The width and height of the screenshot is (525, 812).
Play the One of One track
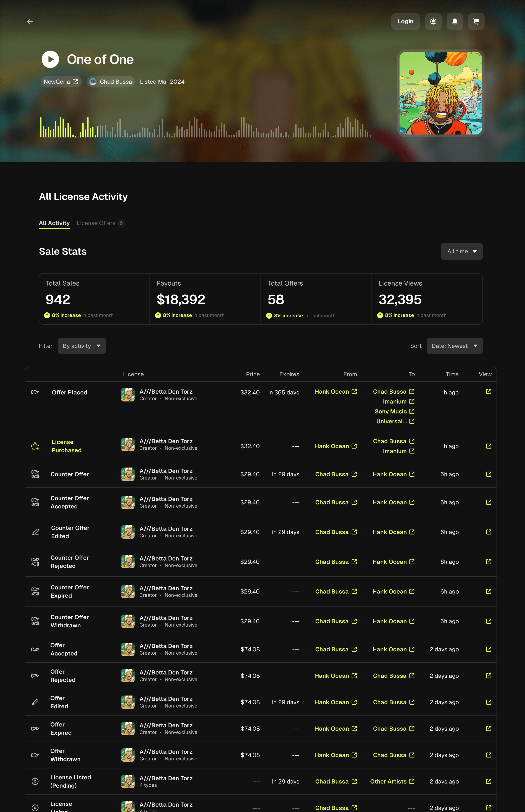50,59
